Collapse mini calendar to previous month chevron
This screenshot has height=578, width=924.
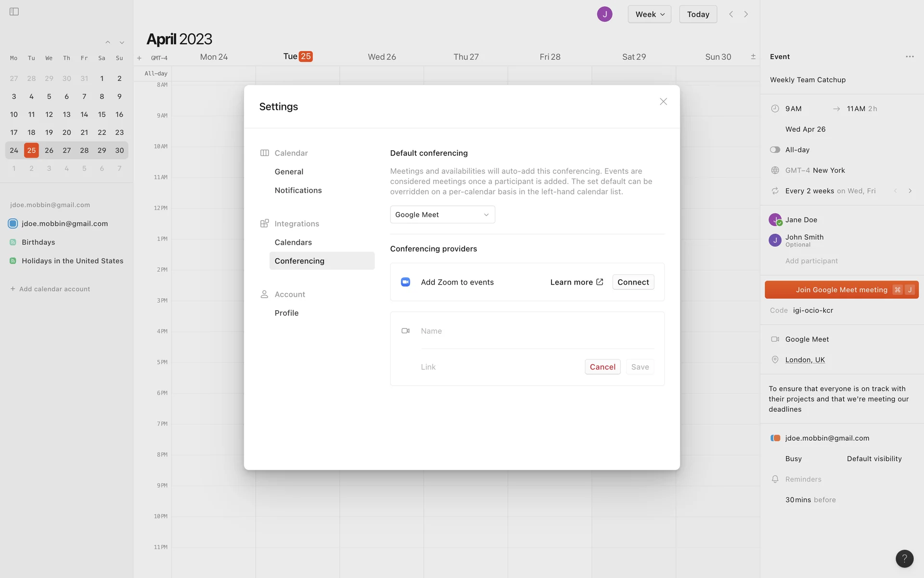108,42
